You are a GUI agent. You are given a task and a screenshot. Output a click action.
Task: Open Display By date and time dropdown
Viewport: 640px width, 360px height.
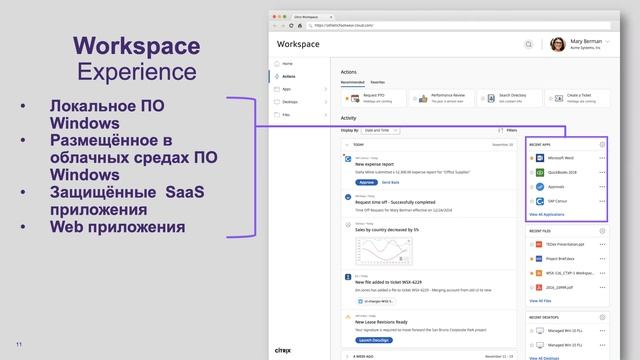380,130
